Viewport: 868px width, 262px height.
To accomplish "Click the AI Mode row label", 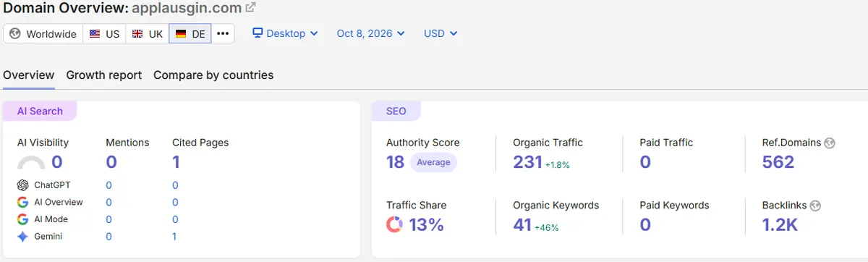I will tap(51, 219).
